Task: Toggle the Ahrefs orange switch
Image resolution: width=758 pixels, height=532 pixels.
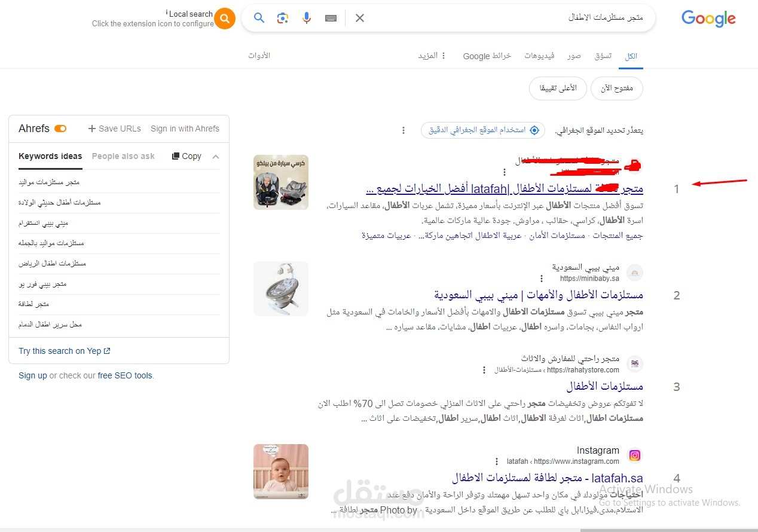Action: [x=60, y=129]
